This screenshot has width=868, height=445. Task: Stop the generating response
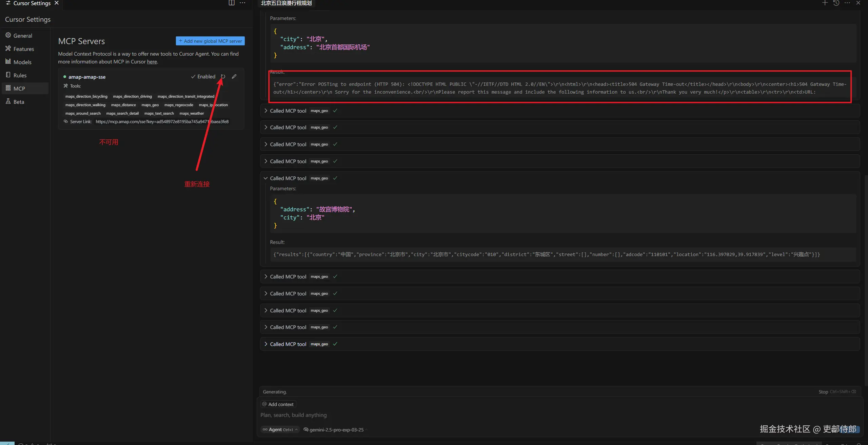(x=823, y=392)
